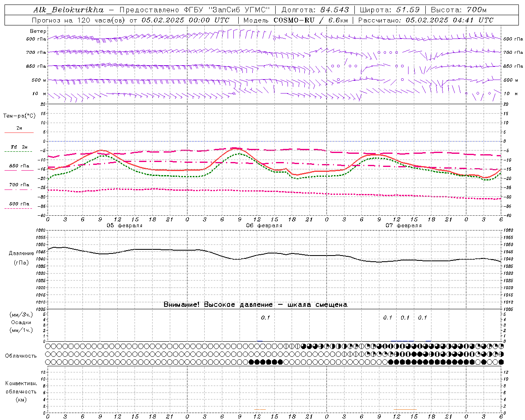Click the (мм/3ч.) precipitation unit
Screen dimensions: 525x420
pyautogui.click(x=21, y=315)
